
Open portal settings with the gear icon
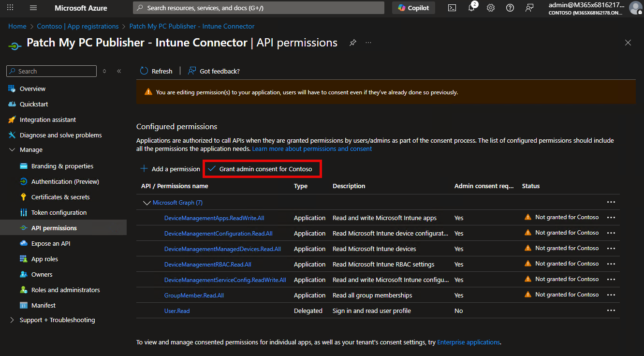coord(490,8)
